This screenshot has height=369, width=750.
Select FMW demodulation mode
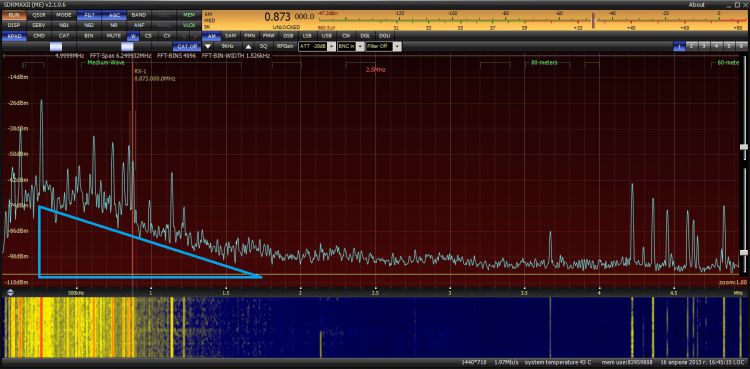point(269,35)
